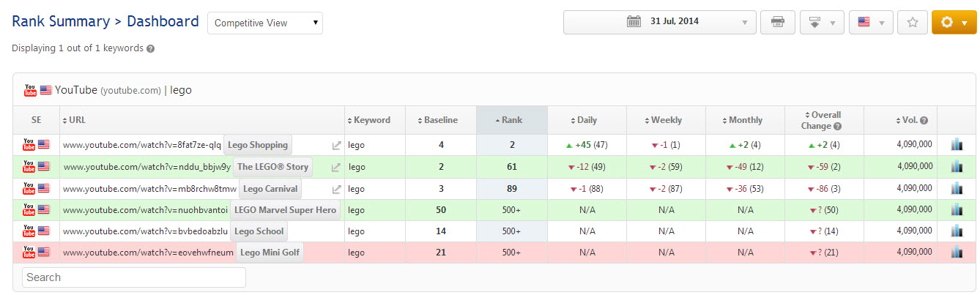The width and height of the screenshot is (980, 295).
Task: Open chart icon for Lego Shopping row
Action: [956, 145]
